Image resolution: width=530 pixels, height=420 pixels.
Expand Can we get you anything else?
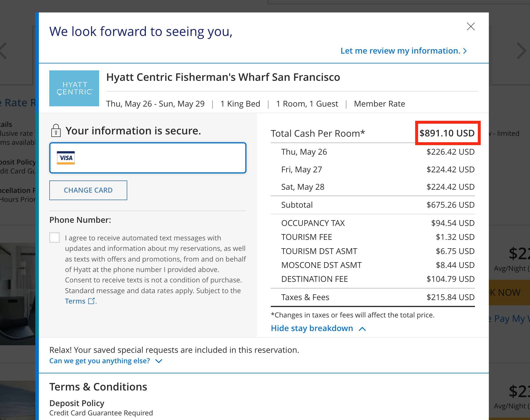point(106,361)
